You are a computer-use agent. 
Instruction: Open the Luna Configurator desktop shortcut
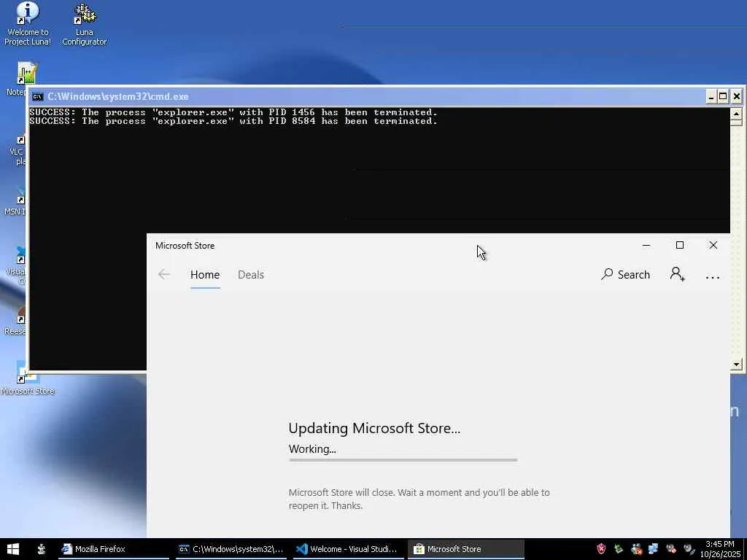[85, 24]
